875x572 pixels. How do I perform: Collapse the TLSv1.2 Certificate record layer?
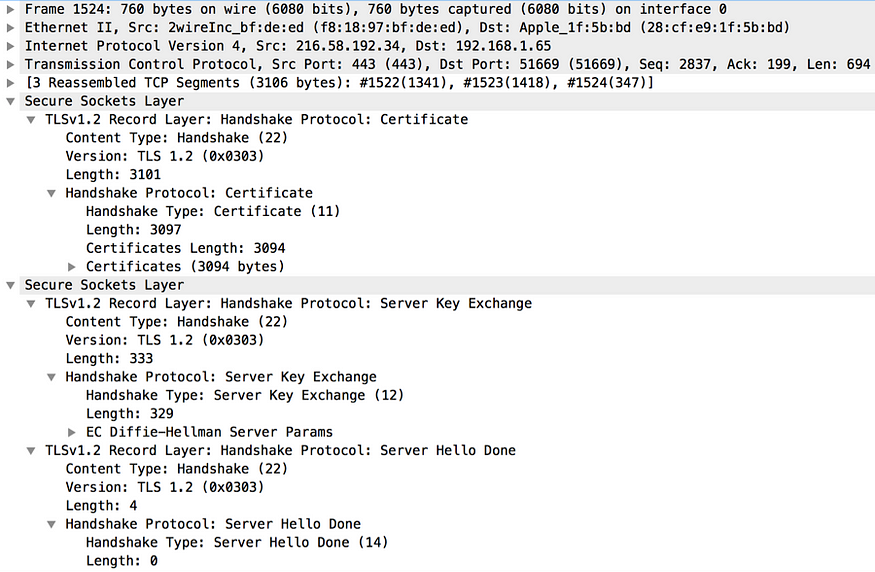[x=31, y=120]
